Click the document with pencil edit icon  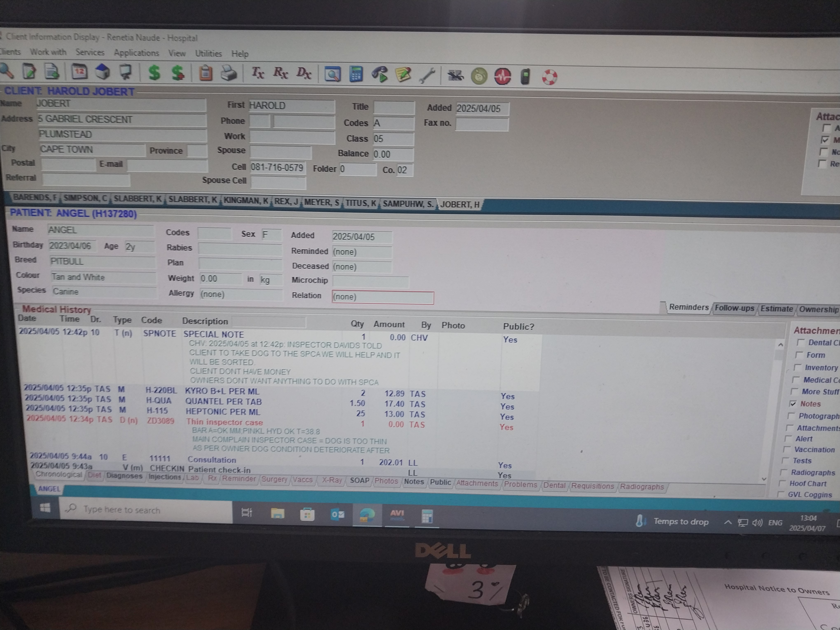tap(29, 71)
